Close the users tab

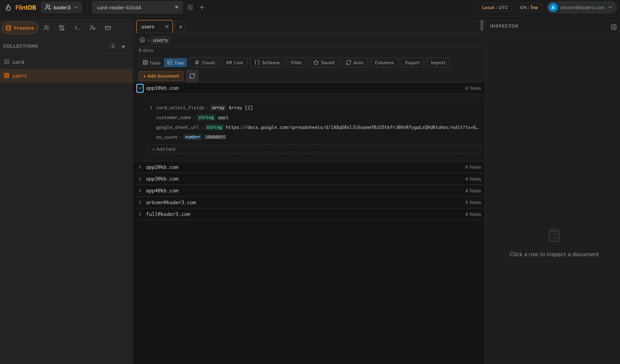pyautogui.click(x=167, y=26)
